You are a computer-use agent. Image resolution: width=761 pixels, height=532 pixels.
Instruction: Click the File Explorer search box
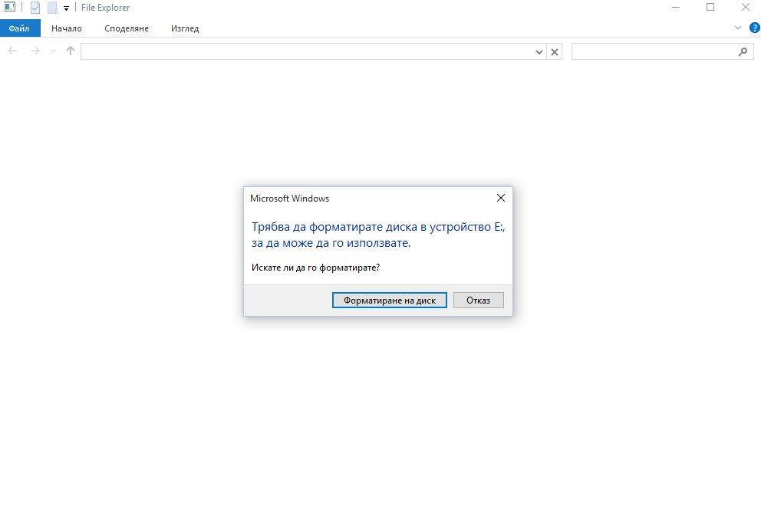coord(662,51)
